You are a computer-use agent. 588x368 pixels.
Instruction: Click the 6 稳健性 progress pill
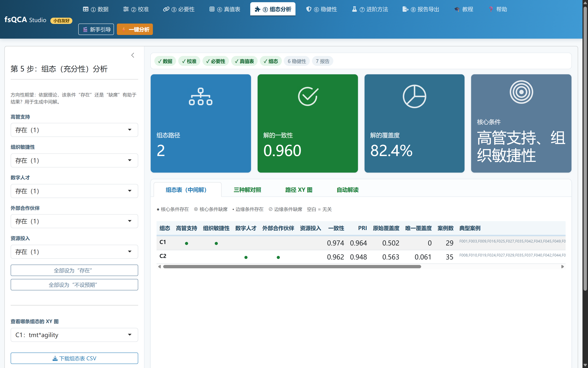click(297, 61)
